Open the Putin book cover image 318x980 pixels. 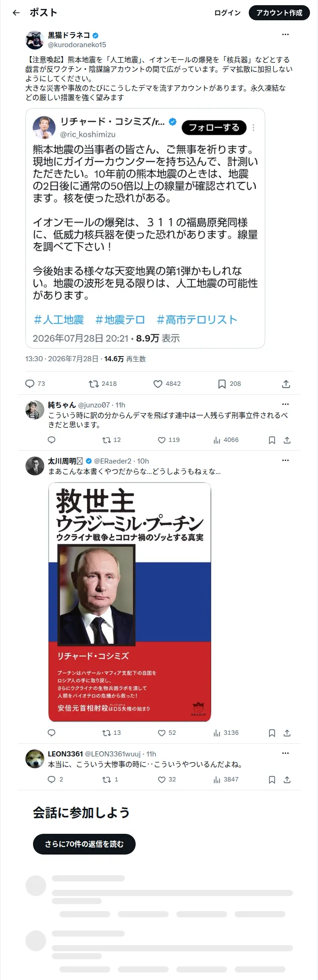point(130,602)
